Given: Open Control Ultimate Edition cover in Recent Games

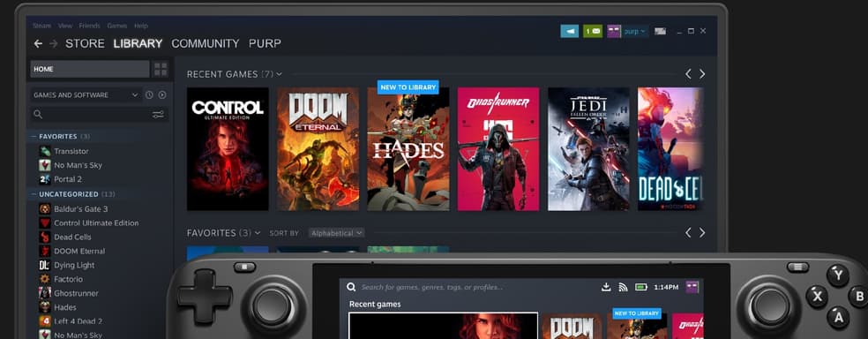Looking at the screenshot, I should [x=228, y=149].
